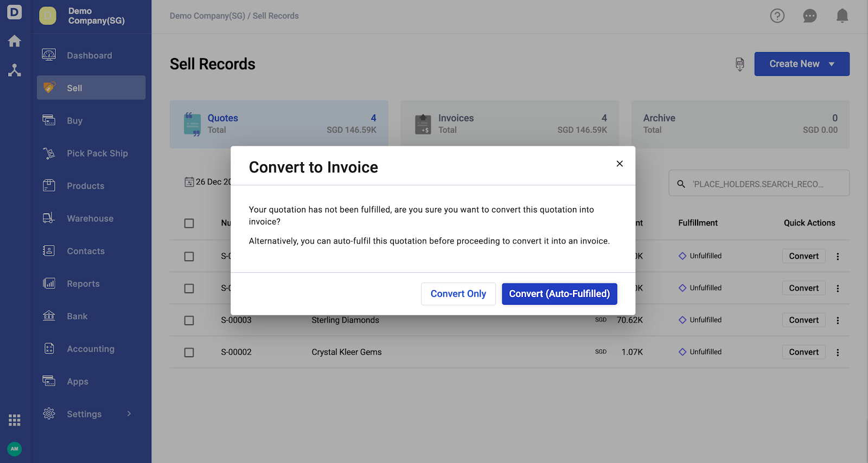Open the notifications bell

[842, 16]
